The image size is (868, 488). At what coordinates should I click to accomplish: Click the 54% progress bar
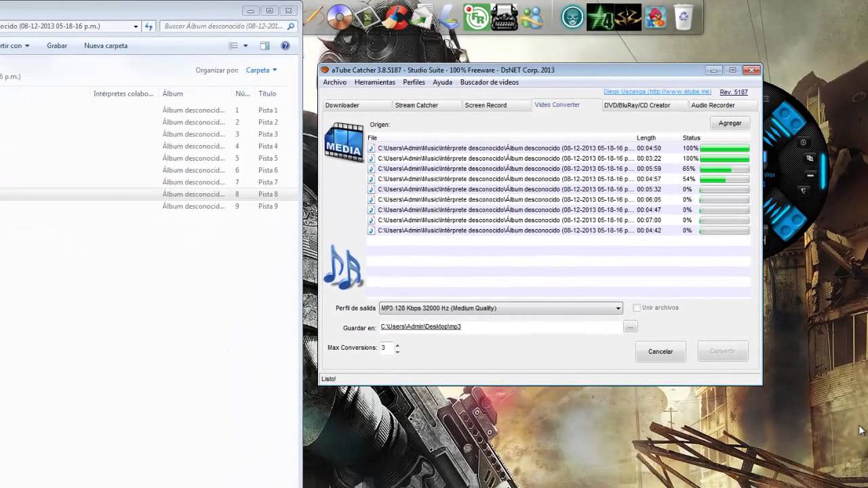pyautogui.click(x=724, y=179)
